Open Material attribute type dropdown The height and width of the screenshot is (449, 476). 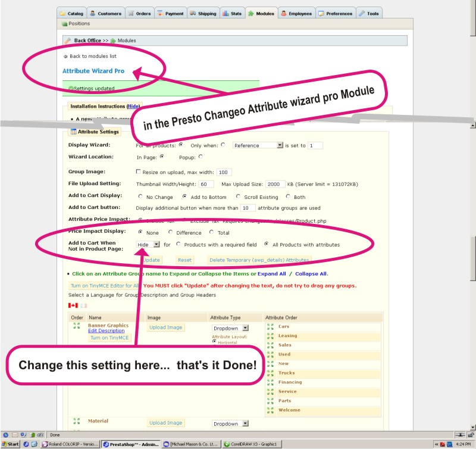click(x=230, y=424)
